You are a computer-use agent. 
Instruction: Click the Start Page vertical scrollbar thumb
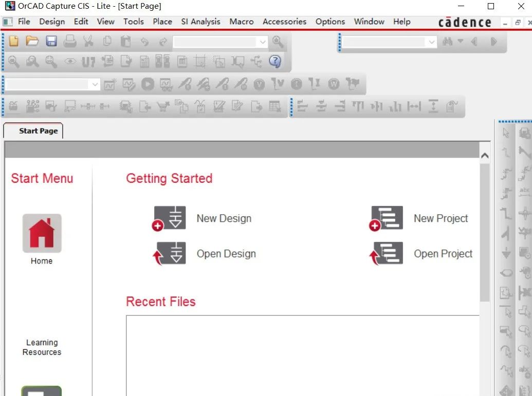485,233
